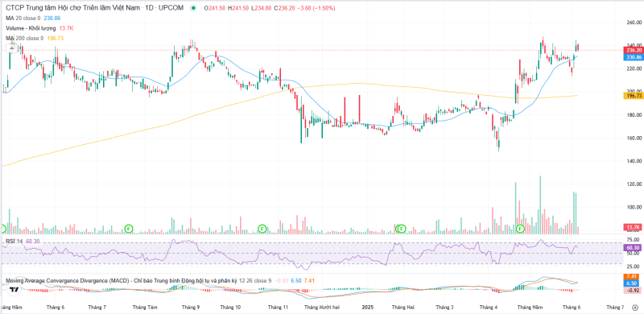Click the yellow 196.73 MA 200 axis label
Viewport: 644px width, 314px height.
(633, 95)
